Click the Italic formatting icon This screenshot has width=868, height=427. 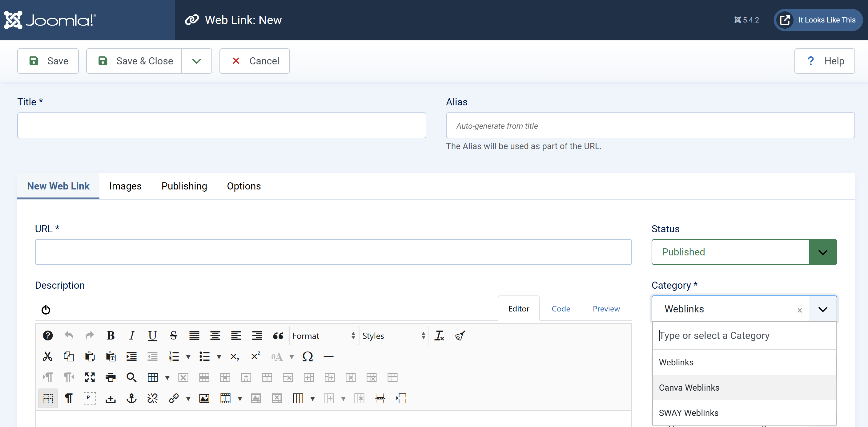[132, 335]
